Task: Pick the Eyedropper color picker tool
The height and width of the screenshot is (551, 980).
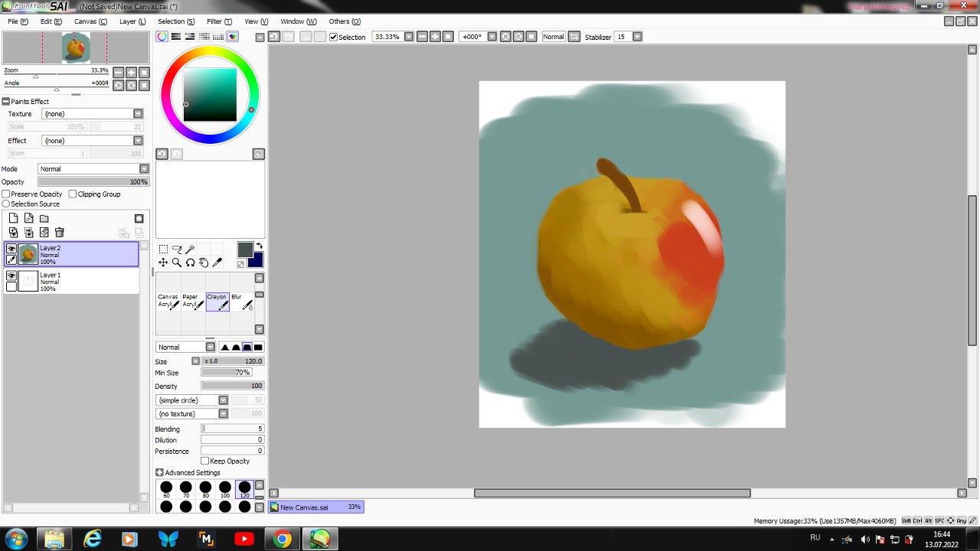Action: [x=217, y=262]
